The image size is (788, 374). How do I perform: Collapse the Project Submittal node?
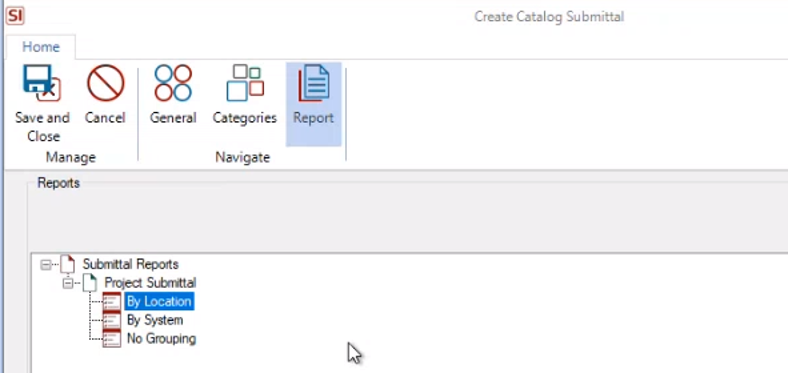(x=68, y=283)
